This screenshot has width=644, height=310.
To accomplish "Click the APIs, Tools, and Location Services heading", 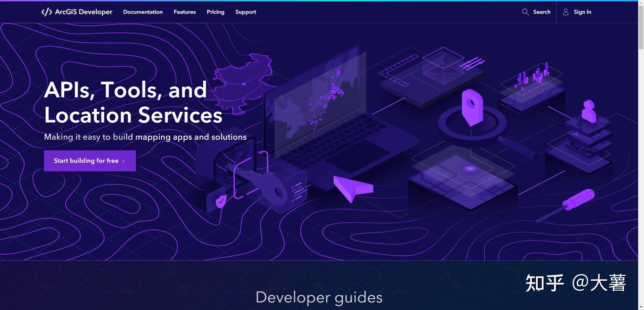I will click(133, 102).
